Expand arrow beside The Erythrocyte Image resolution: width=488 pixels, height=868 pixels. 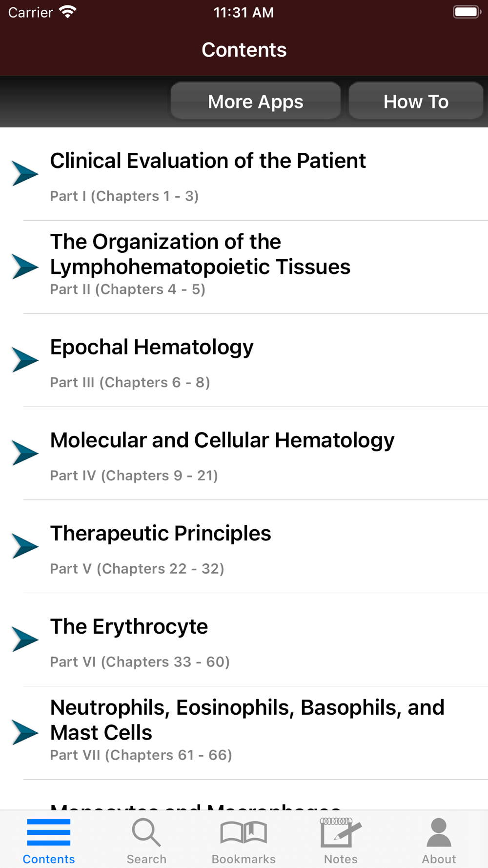click(25, 640)
